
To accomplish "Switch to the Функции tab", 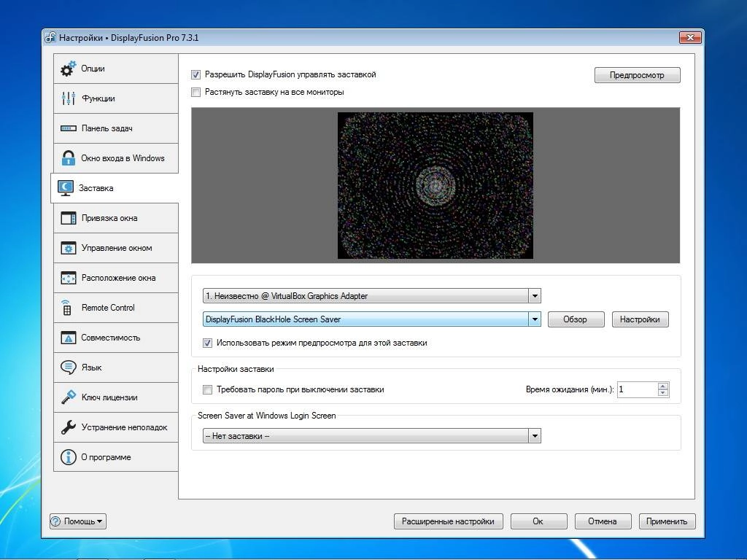I will (x=116, y=98).
